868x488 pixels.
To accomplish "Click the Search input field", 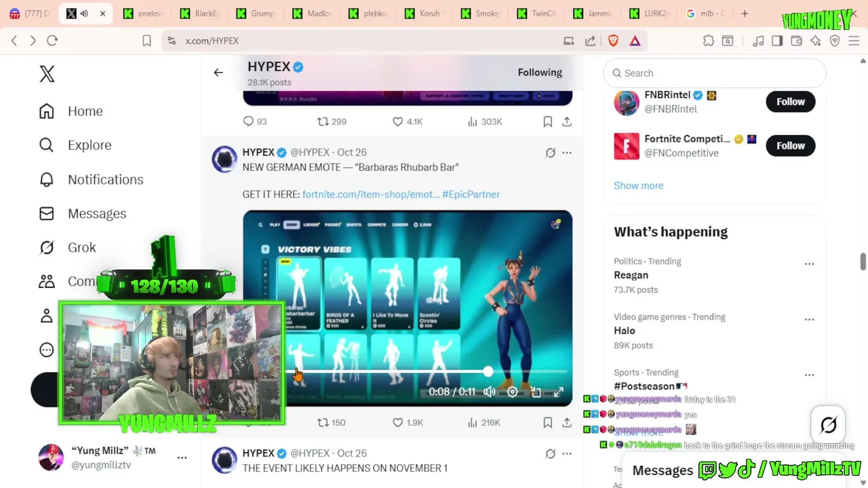I will 715,73.
